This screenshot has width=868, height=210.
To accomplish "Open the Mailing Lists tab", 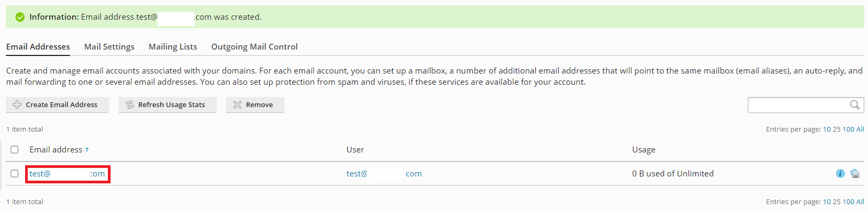I will tap(173, 47).
